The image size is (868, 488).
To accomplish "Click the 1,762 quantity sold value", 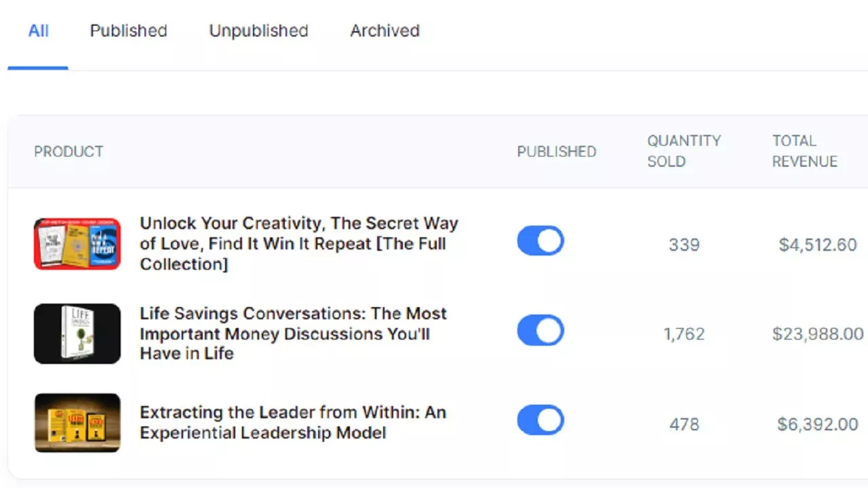I will [x=684, y=334].
